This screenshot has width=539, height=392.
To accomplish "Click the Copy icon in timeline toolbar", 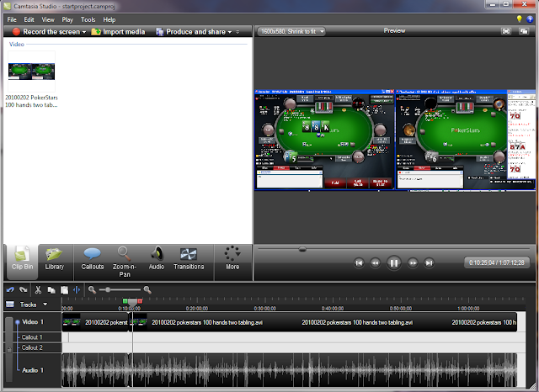I will (x=51, y=290).
